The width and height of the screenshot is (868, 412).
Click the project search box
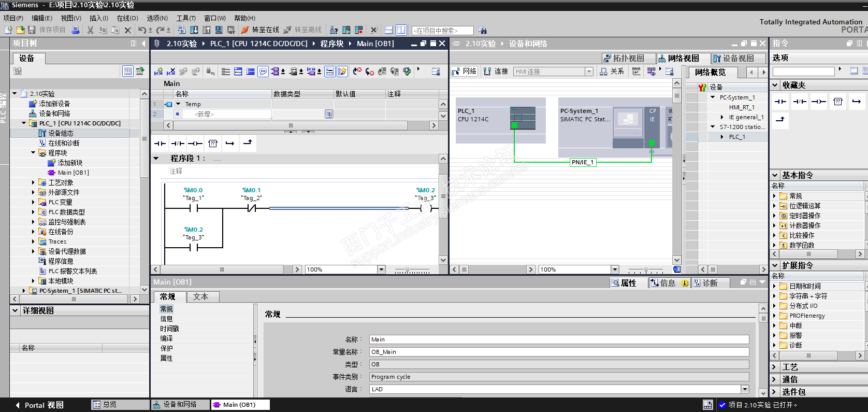[443, 31]
